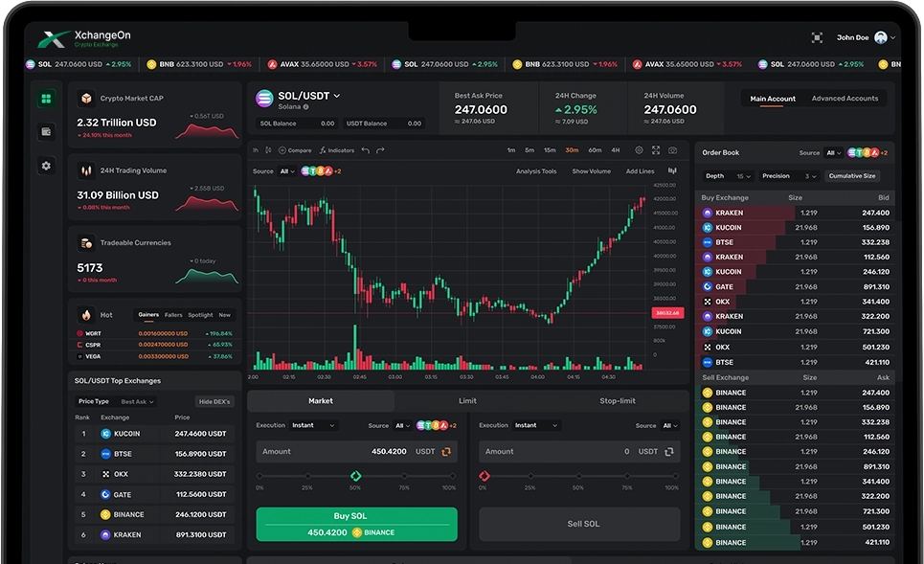Select the 15m timeframe
The height and width of the screenshot is (564, 924).
[x=550, y=150]
